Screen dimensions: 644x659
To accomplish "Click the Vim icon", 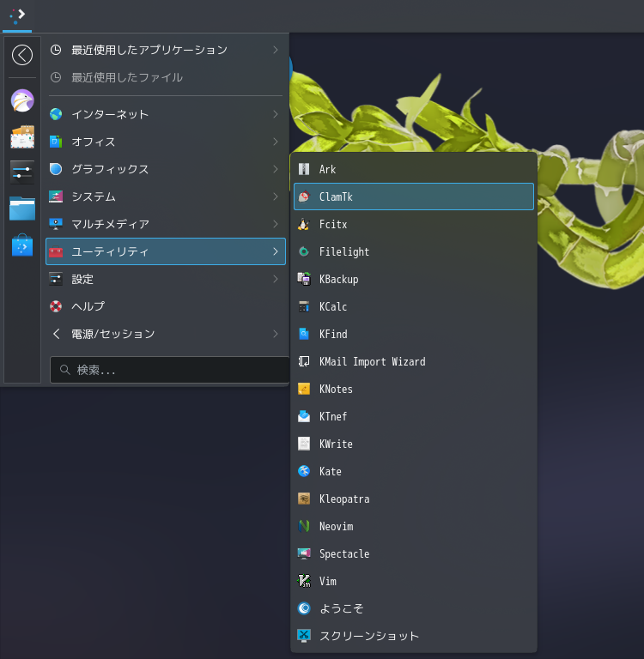I will click(x=304, y=581).
